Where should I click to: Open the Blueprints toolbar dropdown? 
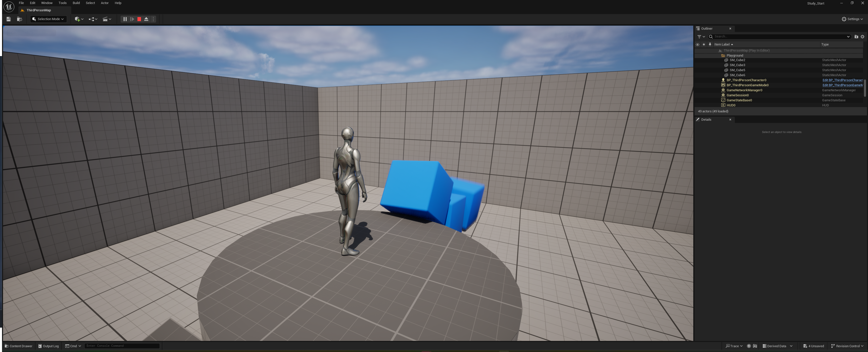[93, 19]
